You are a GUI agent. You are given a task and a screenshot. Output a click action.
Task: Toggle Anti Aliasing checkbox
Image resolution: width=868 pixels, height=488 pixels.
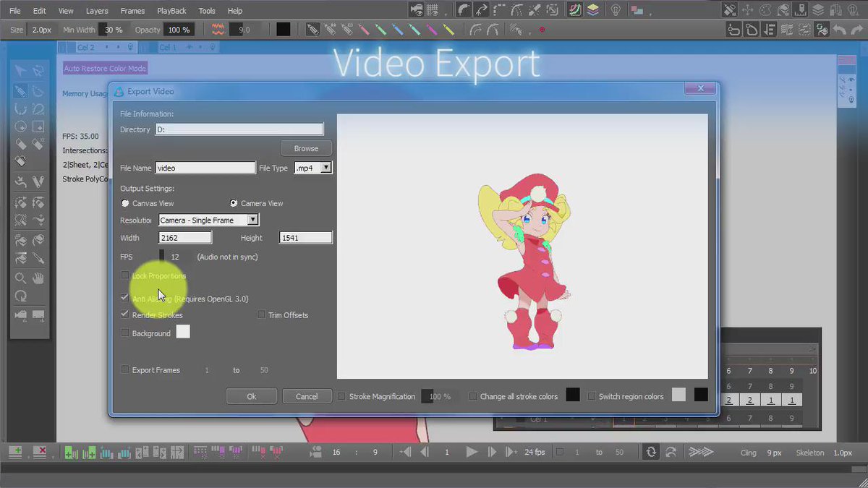125,298
